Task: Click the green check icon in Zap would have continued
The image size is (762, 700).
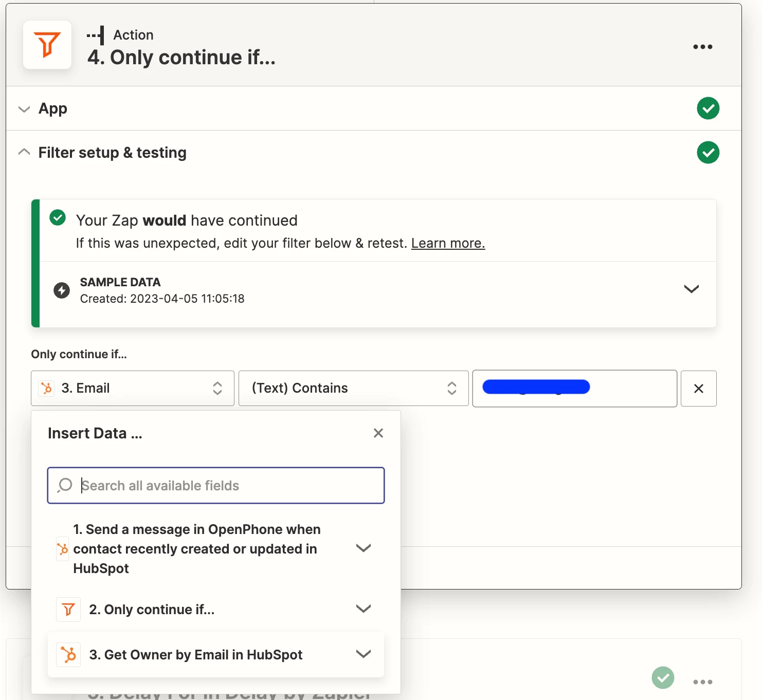Action: pos(58,218)
